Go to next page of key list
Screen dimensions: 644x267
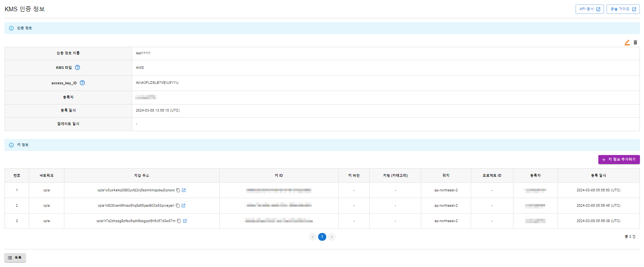tap(332, 237)
